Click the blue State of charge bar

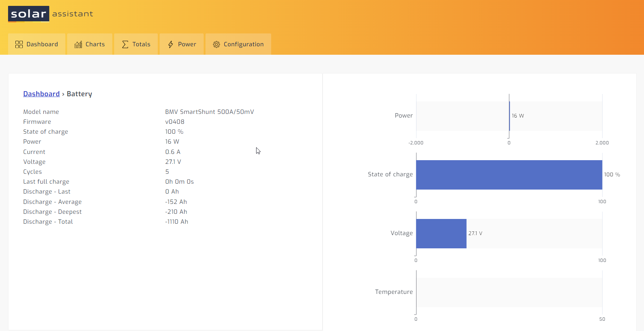pos(509,175)
